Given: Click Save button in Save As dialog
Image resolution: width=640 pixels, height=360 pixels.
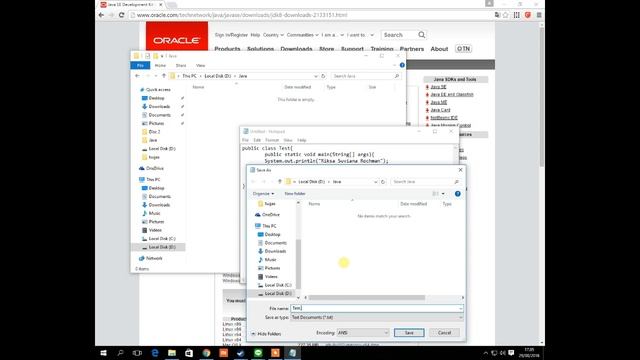Looking at the screenshot, I should pyautogui.click(x=409, y=333).
